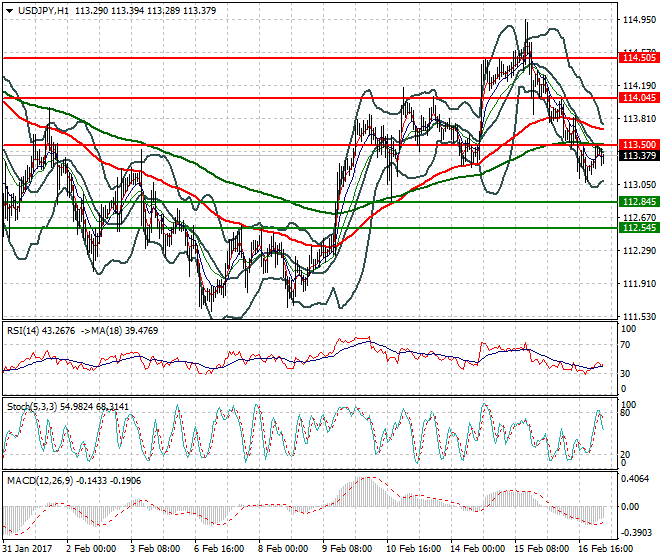
Task: Click the 6 Feb 16:00 time label
Action: [219, 549]
